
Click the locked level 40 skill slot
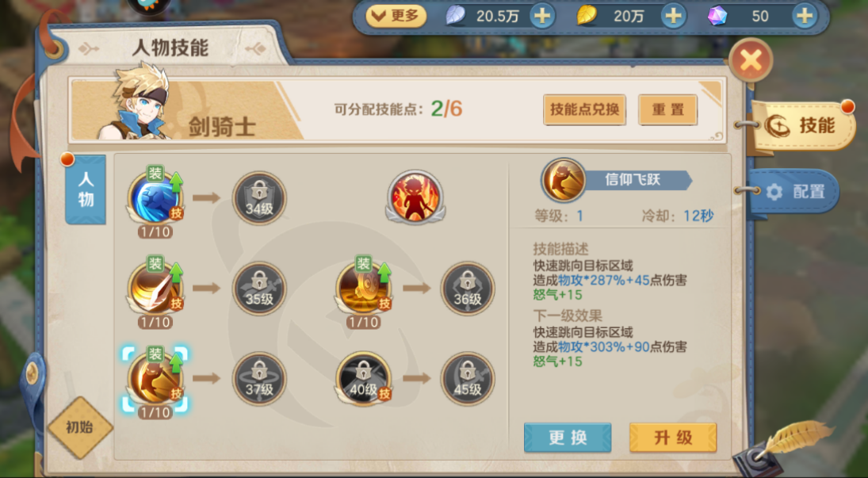pos(363,378)
